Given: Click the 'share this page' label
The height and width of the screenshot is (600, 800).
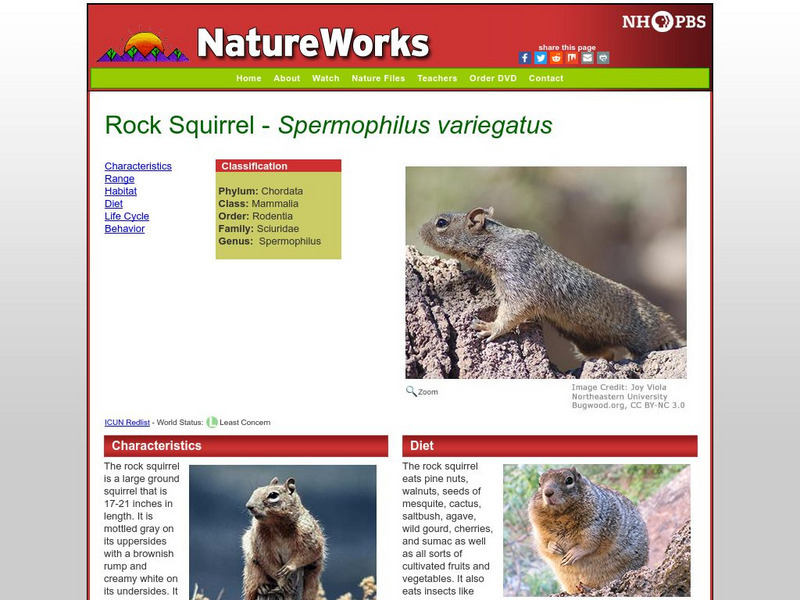Looking at the screenshot, I should click(567, 47).
